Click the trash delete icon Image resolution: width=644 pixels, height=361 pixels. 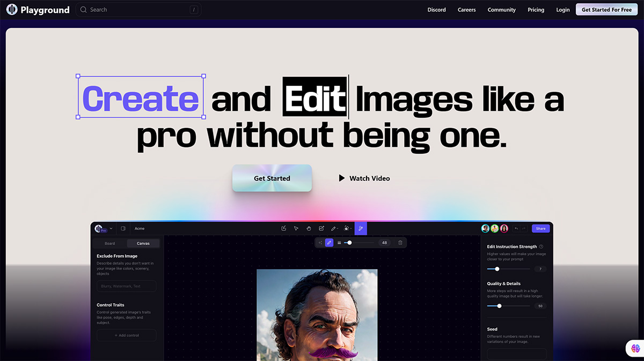point(400,243)
